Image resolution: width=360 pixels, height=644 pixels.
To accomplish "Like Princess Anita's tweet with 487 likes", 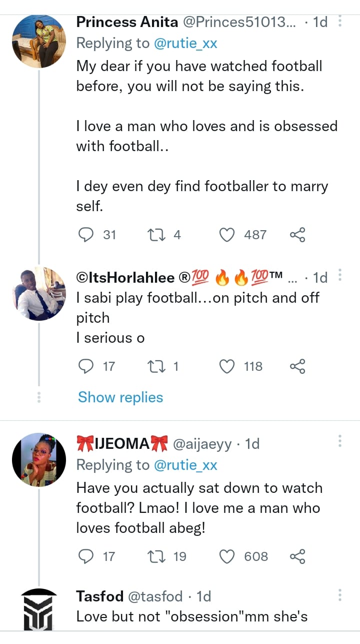I will tap(227, 235).
